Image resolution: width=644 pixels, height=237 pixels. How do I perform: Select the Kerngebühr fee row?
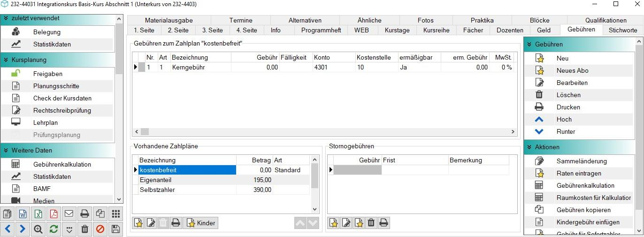[x=324, y=67]
